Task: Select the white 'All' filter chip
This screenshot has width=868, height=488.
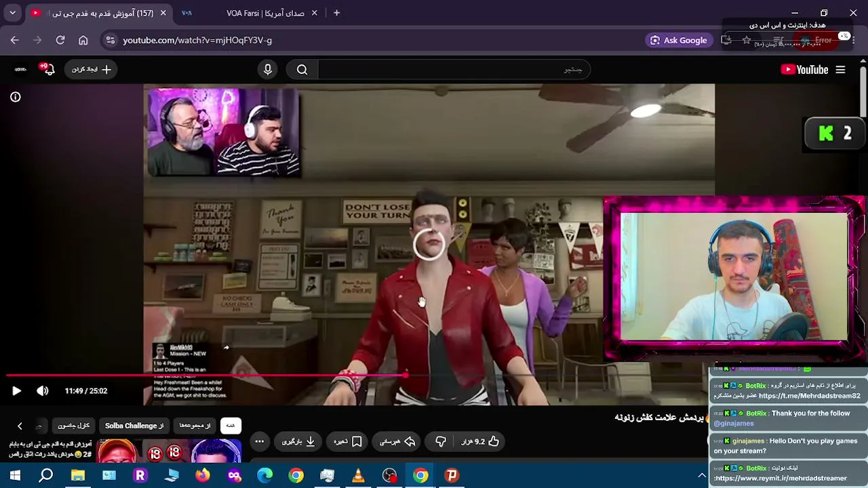Action: pos(231,426)
